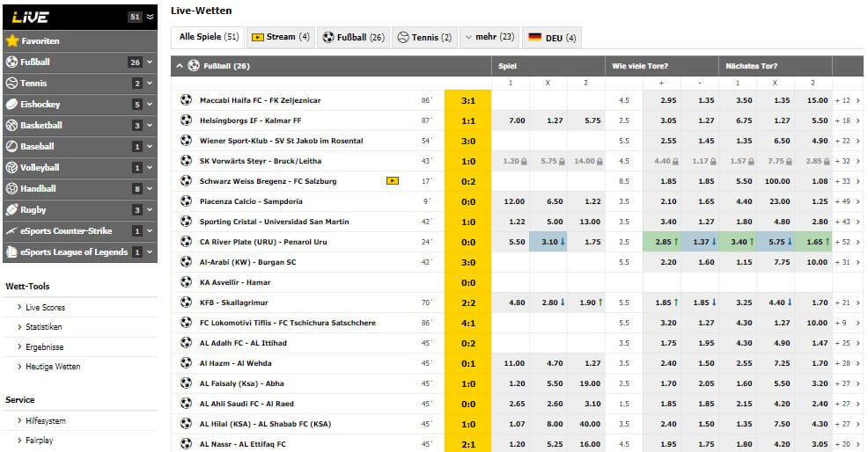Select odds 2.65 for AL Ahli Saudi FC win
This screenshot has height=452, width=868.
click(x=511, y=404)
